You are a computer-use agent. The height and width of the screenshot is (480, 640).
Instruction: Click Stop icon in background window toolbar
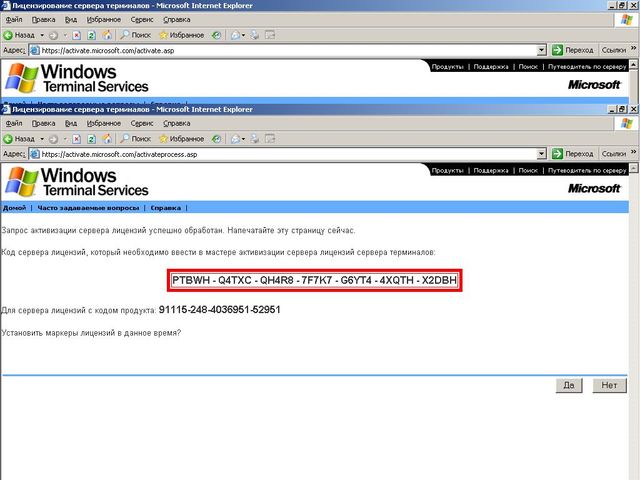point(76,35)
